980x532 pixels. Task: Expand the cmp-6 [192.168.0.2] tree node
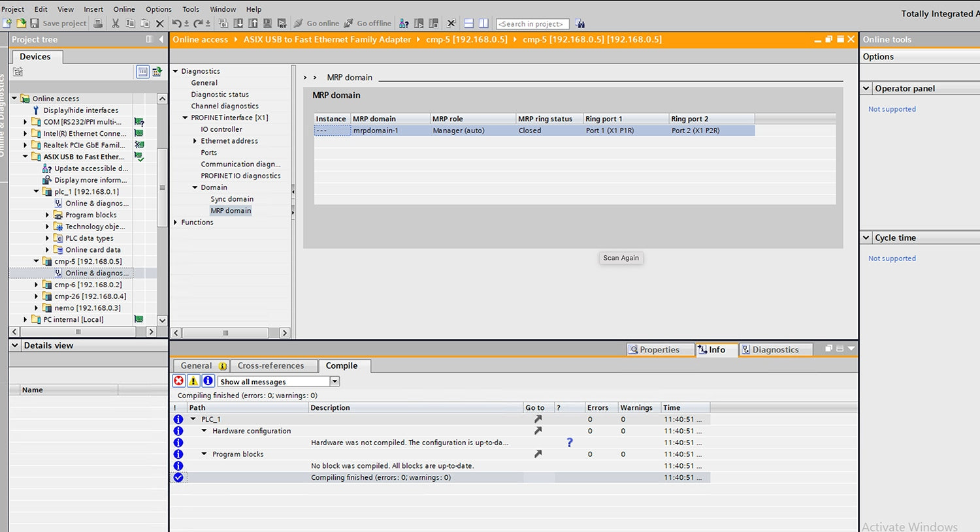(x=37, y=285)
